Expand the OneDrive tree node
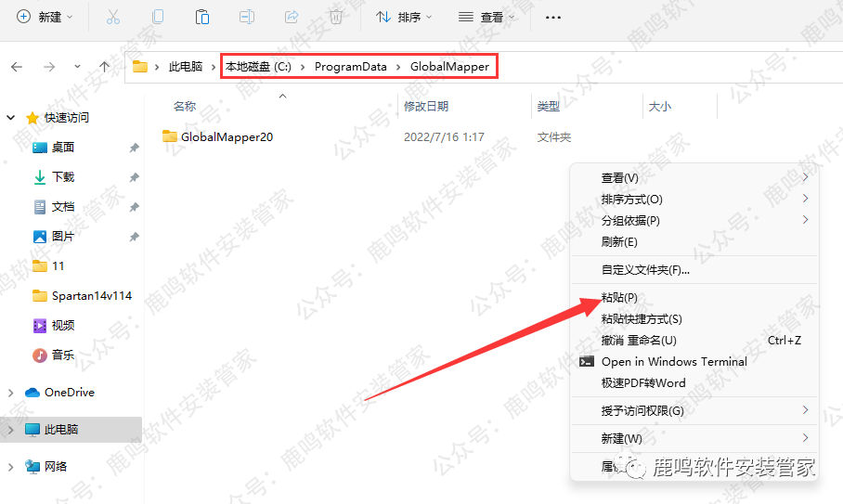The height and width of the screenshot is (504, 843). pyautogui.click(x=11, y=393)
